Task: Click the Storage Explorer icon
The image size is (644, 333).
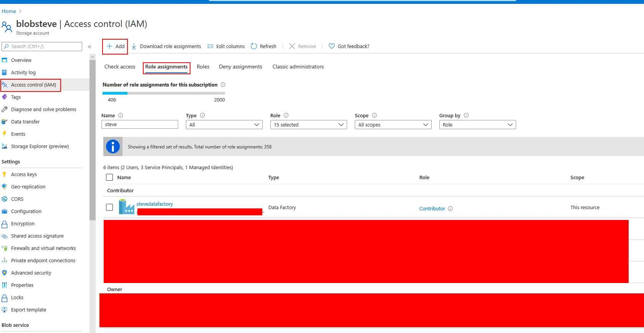Action: point(5,146)
